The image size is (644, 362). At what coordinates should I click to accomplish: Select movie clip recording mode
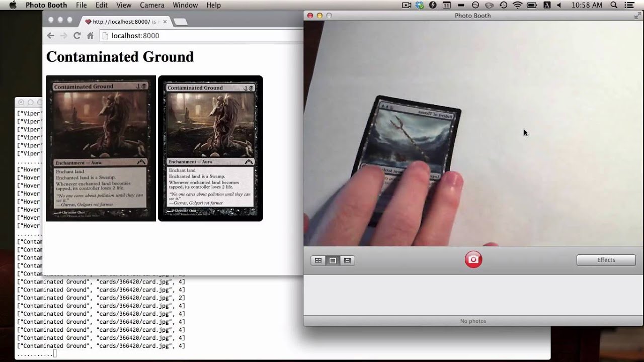pyautogui.click(x=347, y=260)
